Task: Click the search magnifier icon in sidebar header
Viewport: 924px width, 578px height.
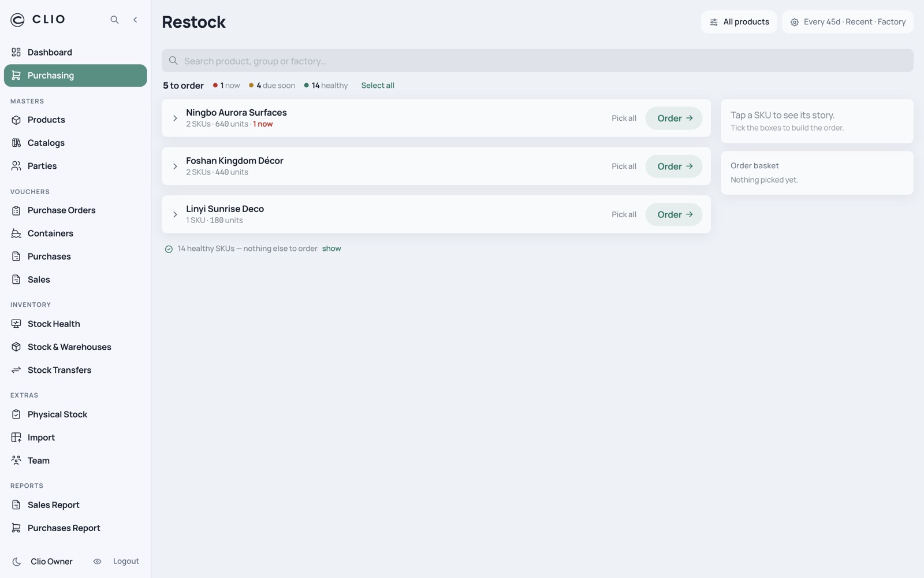Action: [x=114, y=20]
